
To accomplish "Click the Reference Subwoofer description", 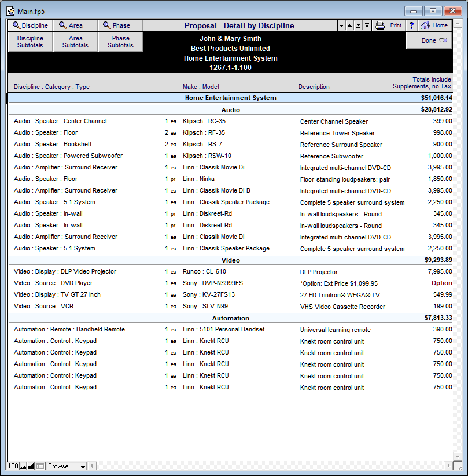I will tap(331, 156).
